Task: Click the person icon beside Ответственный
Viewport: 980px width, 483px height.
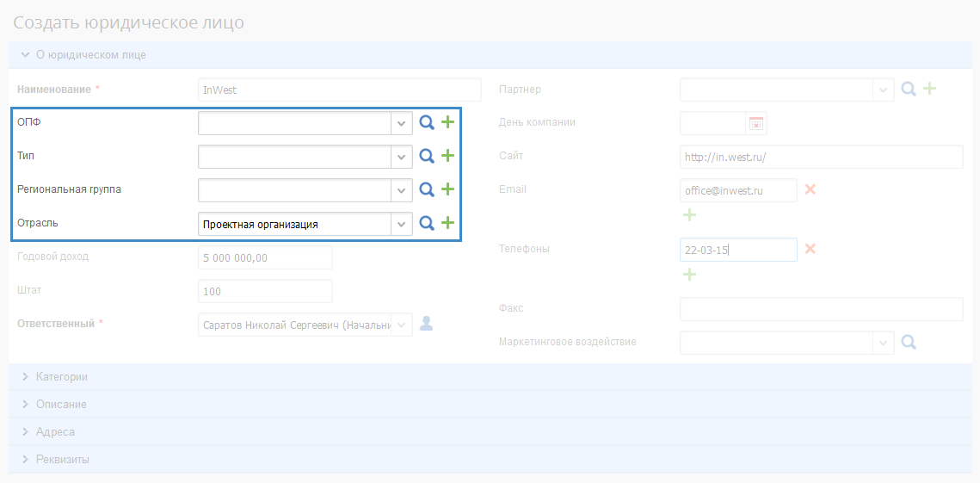Action: (426, 324)
